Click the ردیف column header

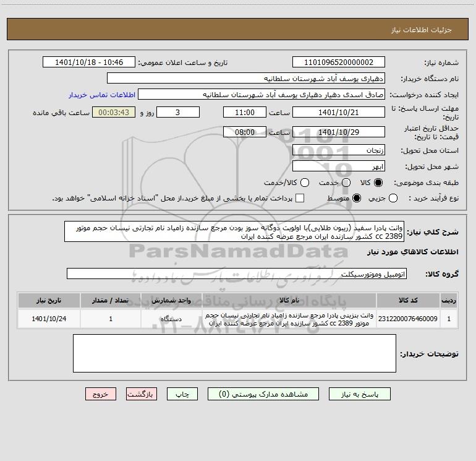pyautogui.click(x=449, y=301)
